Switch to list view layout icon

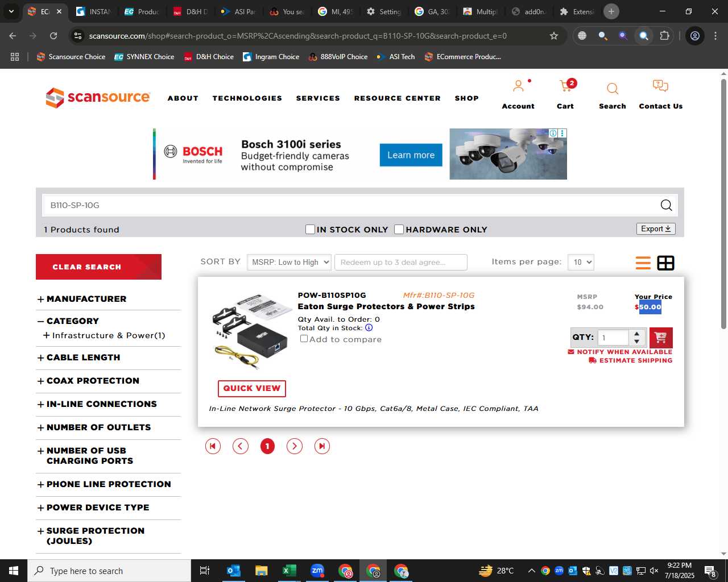(x=643, y=263)
